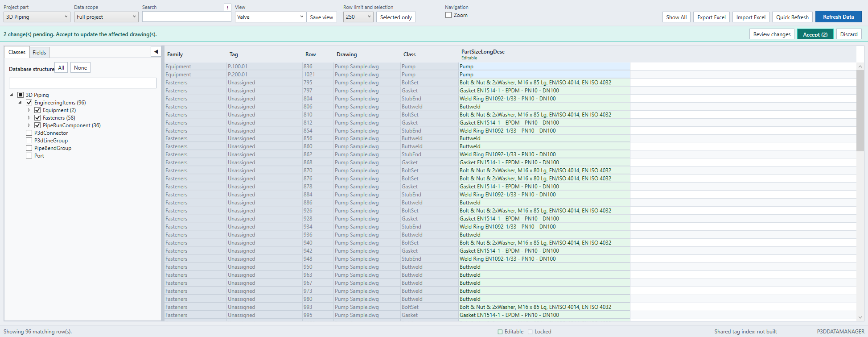Collapse the 3D Piping tree node

12,95
